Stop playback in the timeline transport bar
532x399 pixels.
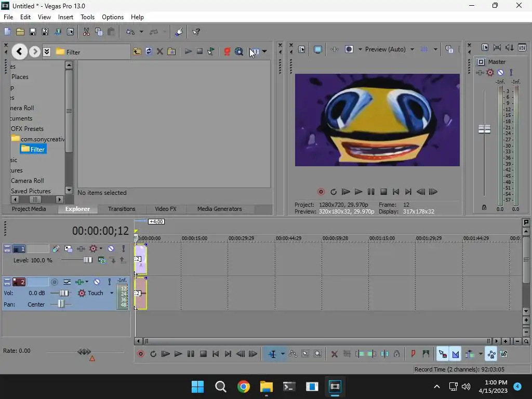[x=203, y=354]
